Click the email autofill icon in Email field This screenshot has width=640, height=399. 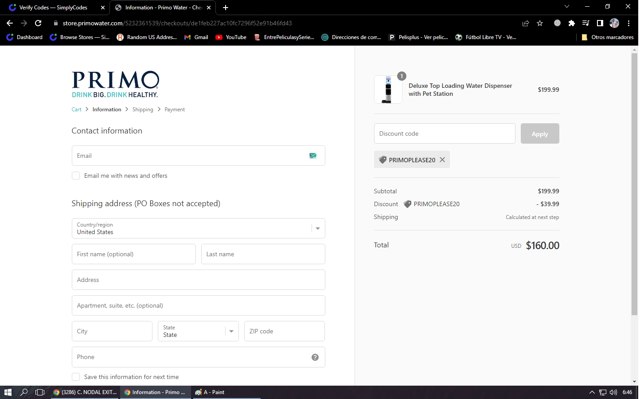pos(313,155)
